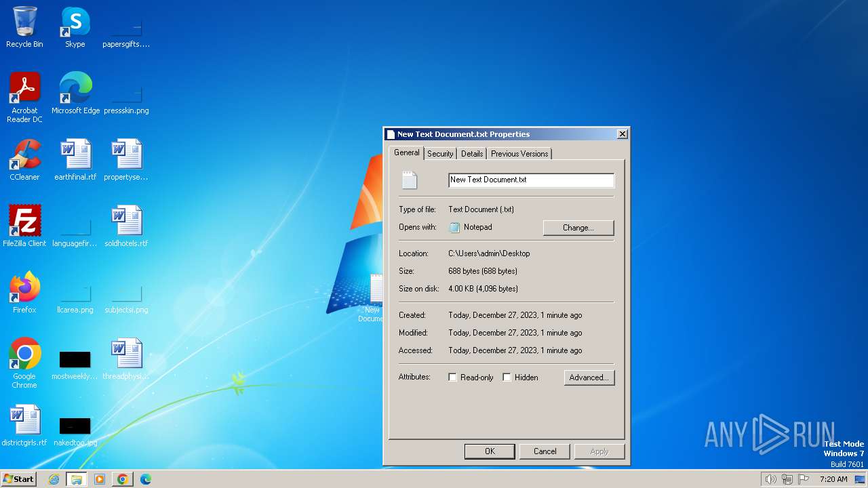This screenshot has height=488, width=868.
Task: Launch Skype from the desktop
Action: (x=75, y=27)
